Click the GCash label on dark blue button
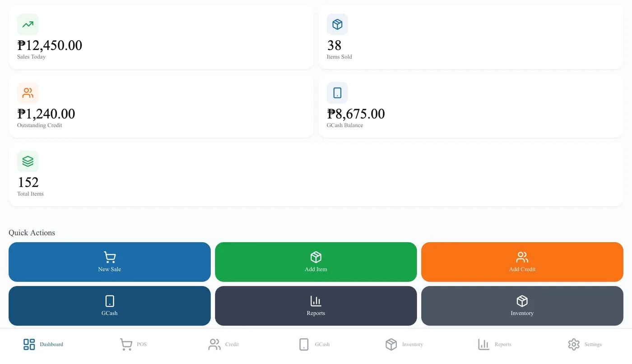 pyautogui.click(x=110, y=313)
